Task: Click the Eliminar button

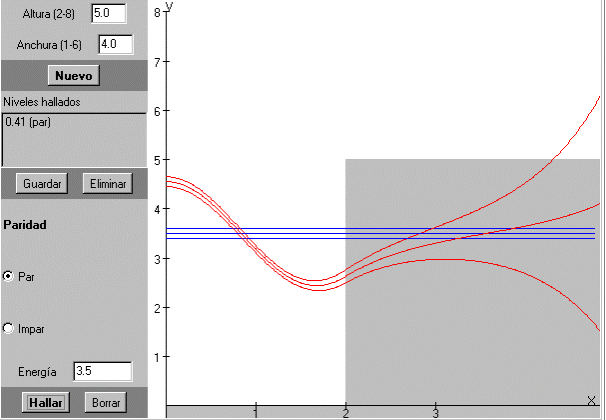Action: [x=108, y=184]
